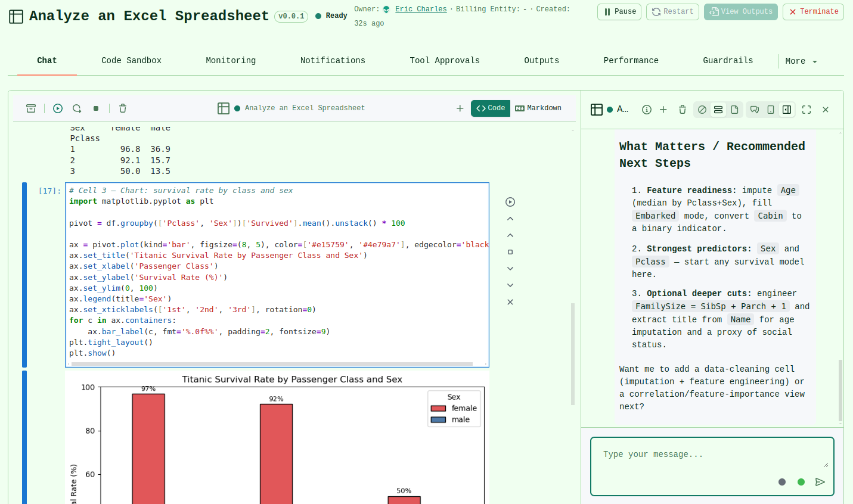The height and width of the screenshot is (504, 853).
Task: Open the chat panel info icon
Action: [x=647, y=110]
